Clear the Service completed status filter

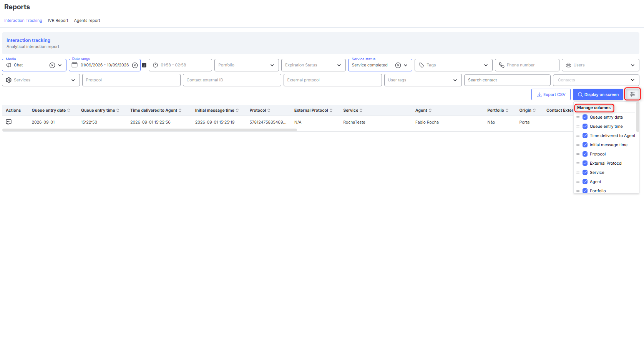[398, 65]
